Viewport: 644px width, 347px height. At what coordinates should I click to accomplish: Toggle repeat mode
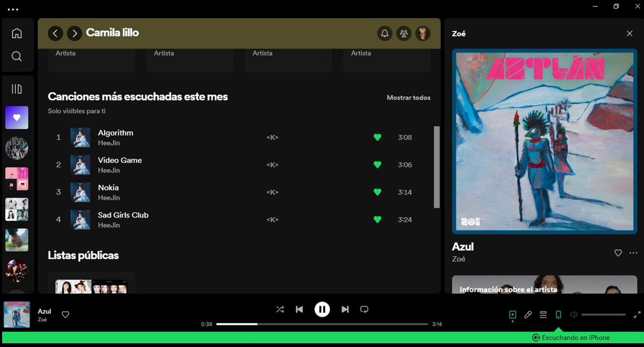tap(364, 309)
